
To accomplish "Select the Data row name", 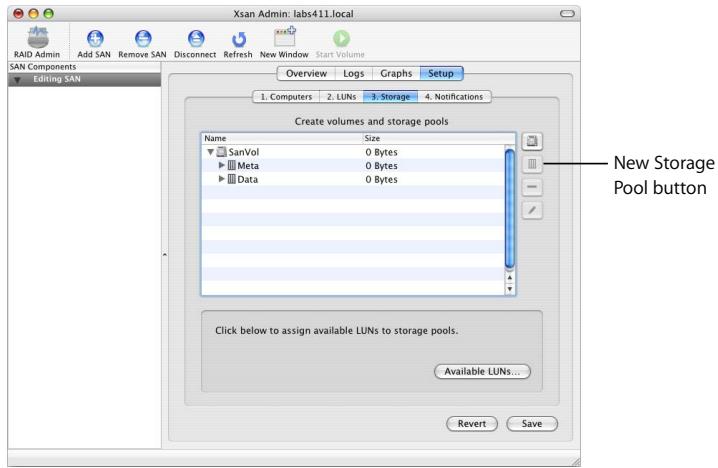I will [x=248, y=180].
